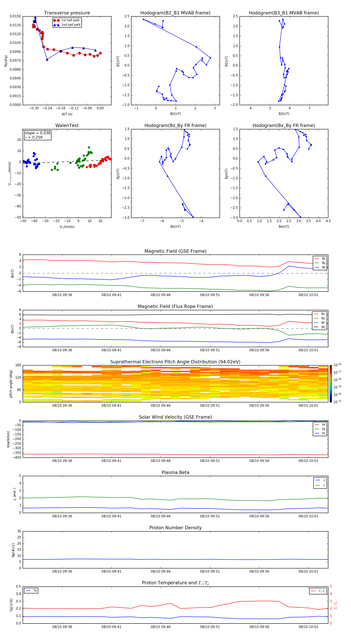Select the 'Bz' entry in GSE magnetic legend
Image resolution: width=351 pixels, height=644 pixels.
[x=320, y=267]
